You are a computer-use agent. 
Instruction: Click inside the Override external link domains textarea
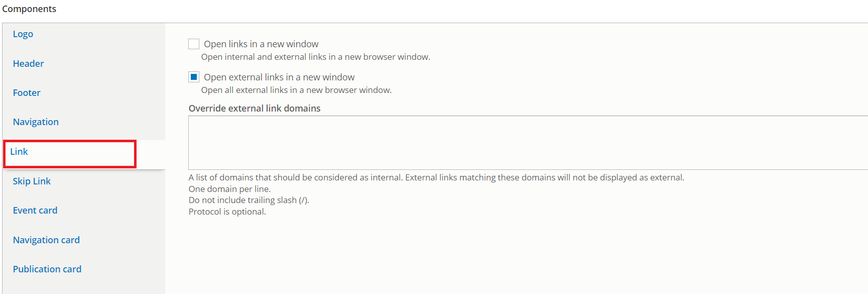(x=452, y=142)
